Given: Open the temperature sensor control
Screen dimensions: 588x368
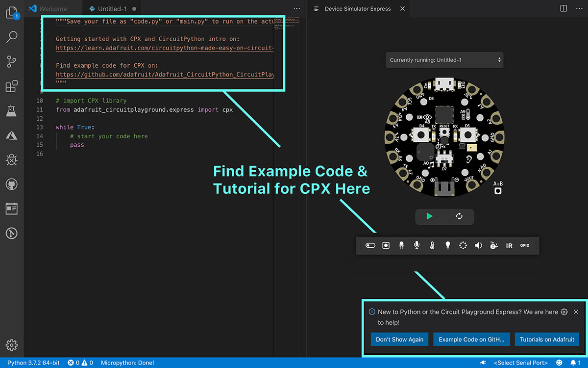Looking at the screenshot, I should (x=432, y=245).
